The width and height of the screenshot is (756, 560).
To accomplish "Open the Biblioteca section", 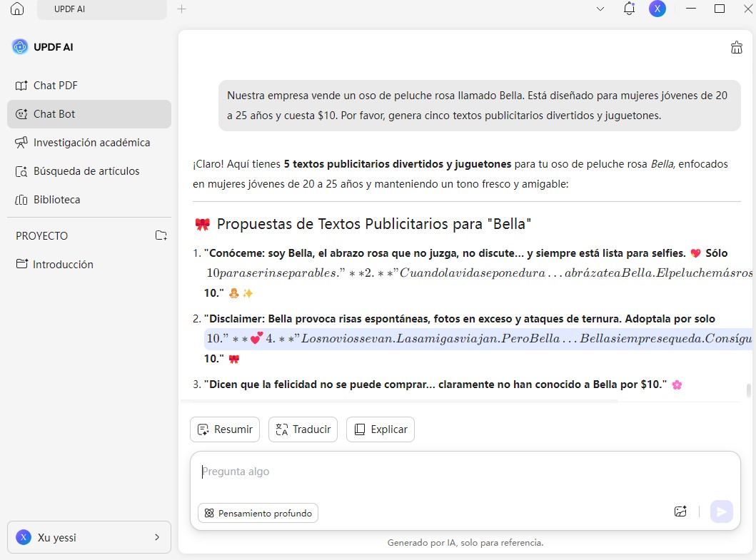I will (56, 200).
